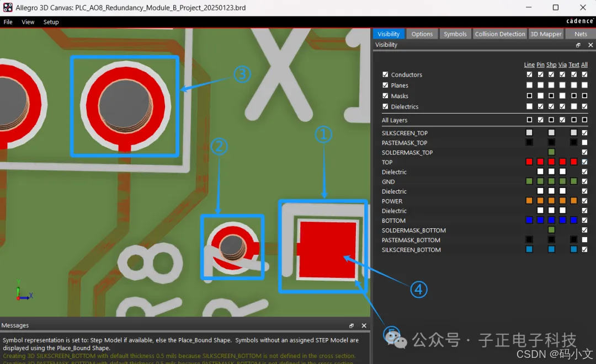Open the Collision Detection tab
596x364 pixels.
500,34
